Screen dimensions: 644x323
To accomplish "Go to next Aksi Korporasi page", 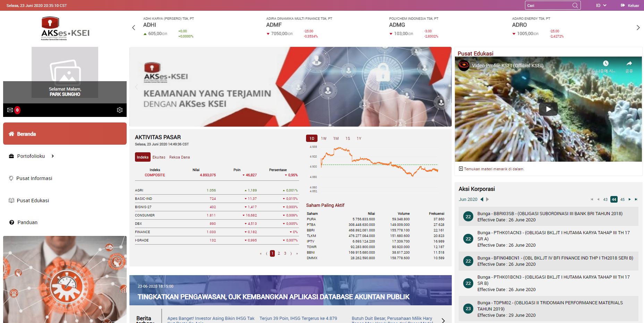I will (630, 199).
